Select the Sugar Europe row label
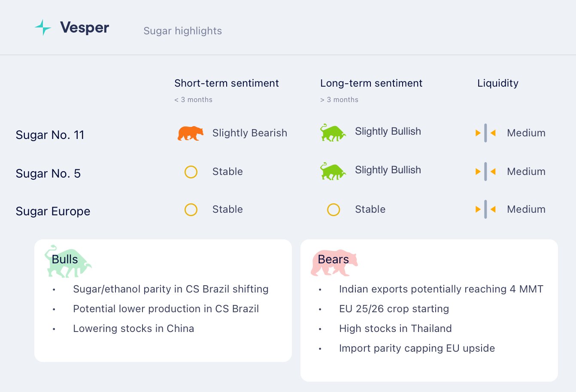The width and height of the screenshot is (576, 392). point(53,211)
